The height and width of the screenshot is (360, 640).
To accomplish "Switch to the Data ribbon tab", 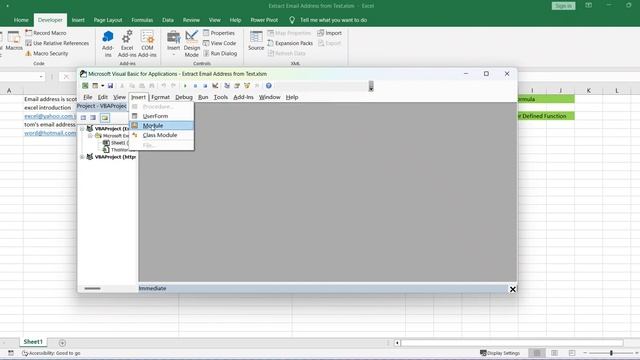I will coord(168,20).
